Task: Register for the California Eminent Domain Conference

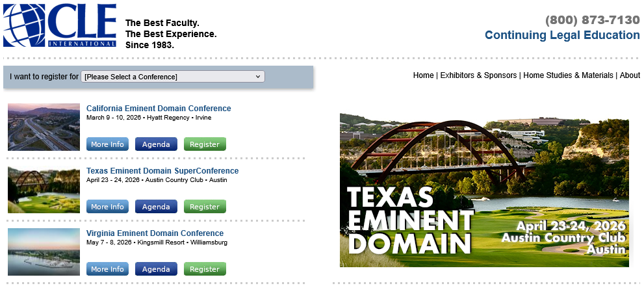Action: click(205, 144)
